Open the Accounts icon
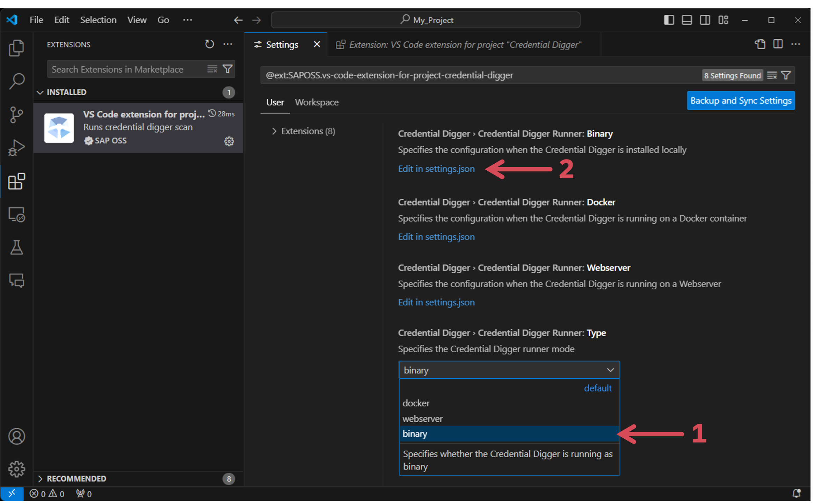Viewport: 814px width, 504px height. [x=16, y=436]
